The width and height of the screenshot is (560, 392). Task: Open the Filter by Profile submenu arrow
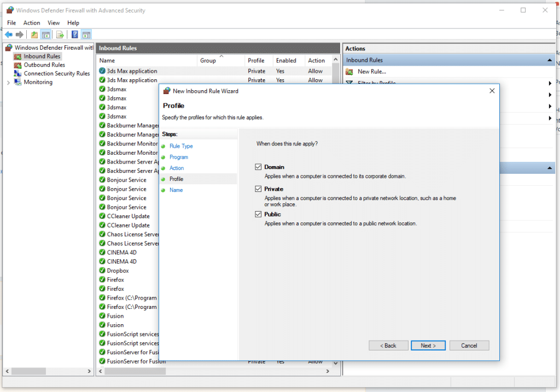point(550,83)
